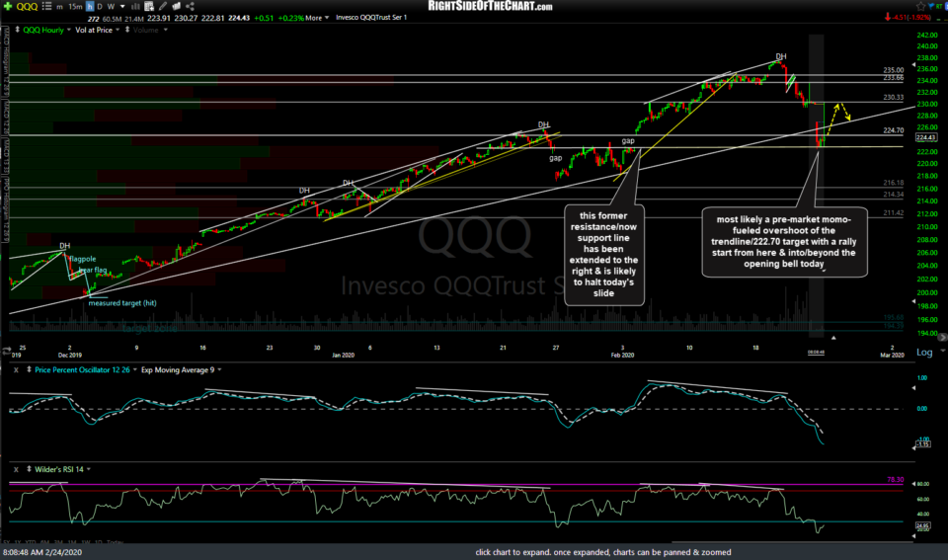This screenshot has width=948, height=560.
Task: Click the blue flag icon
Action: pos(932,6)
